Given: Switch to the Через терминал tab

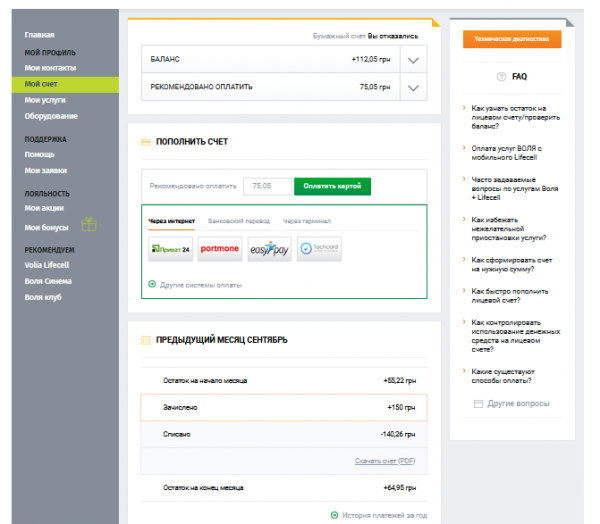Looking at the screenshot, I should click(x=307, y=221).
